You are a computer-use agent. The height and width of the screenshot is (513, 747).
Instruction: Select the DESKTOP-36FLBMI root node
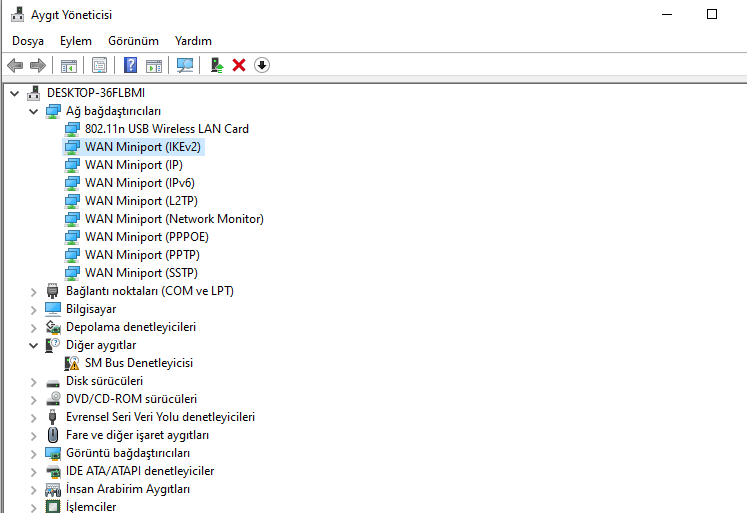96,93
